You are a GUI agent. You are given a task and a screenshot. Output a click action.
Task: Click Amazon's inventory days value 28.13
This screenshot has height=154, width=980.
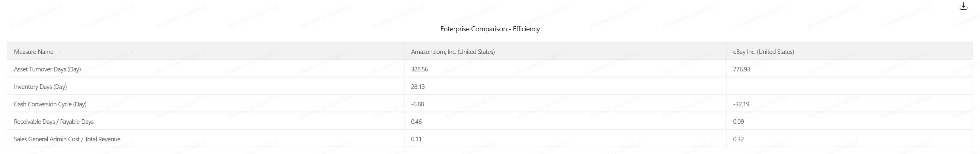point(418,86)
